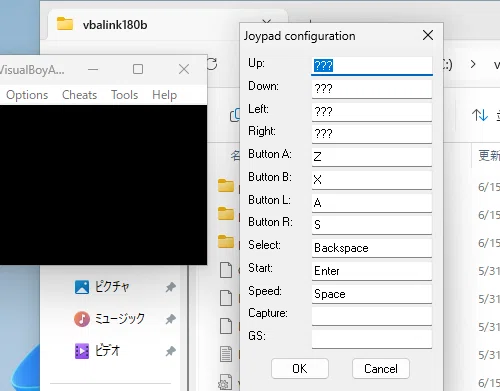500x391 pixels.
Task: Open the Cheats menu in VisualBoyAdvance
Action: click(x=79, y=95)
